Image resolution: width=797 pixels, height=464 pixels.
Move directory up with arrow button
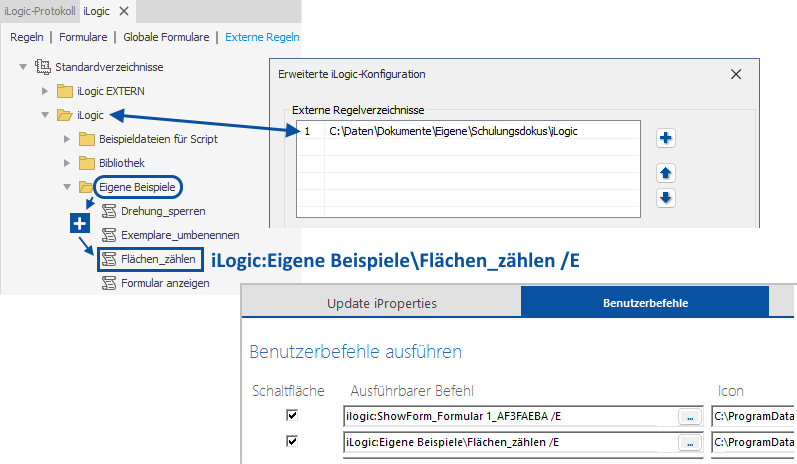(x=666, y=173)
